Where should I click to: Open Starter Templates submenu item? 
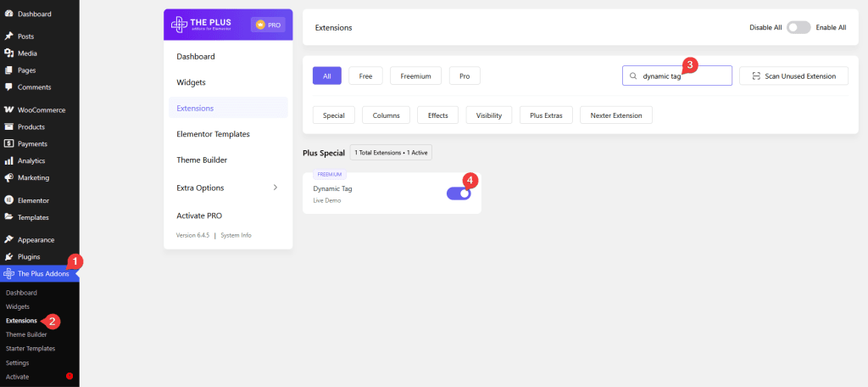tap(31, 349)
